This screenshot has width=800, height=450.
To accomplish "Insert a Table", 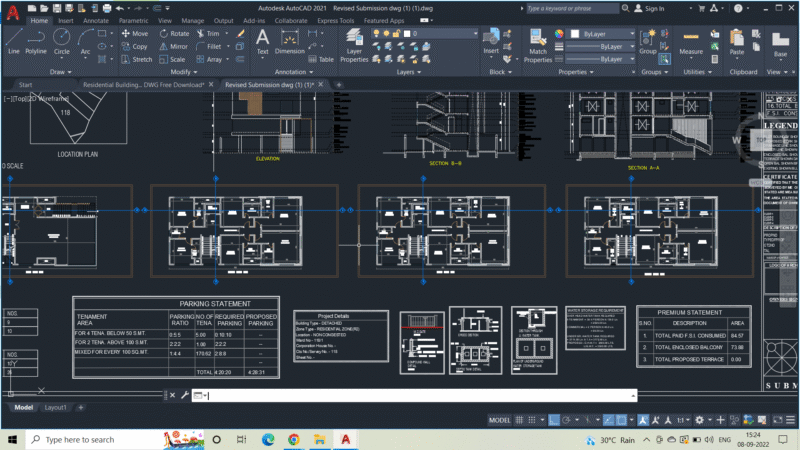I will 321,59.
